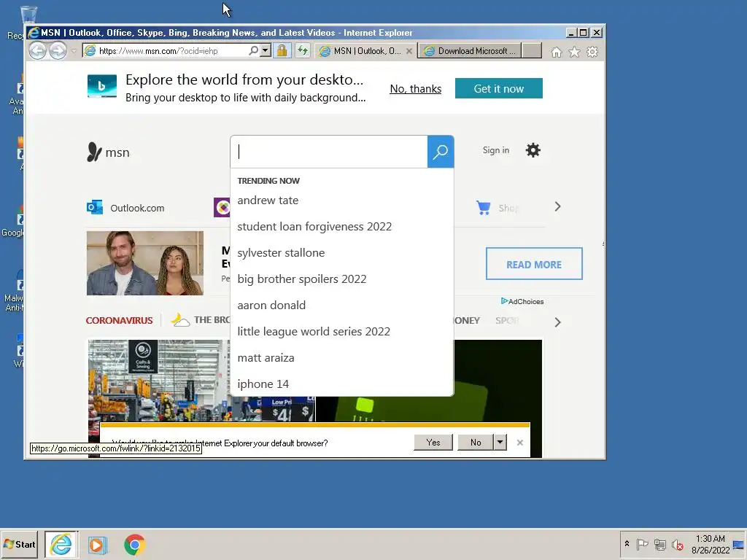This screenshot has width=747, height=560.
Task: Open the IE Tools gear icon
Action: click(592, 52)
